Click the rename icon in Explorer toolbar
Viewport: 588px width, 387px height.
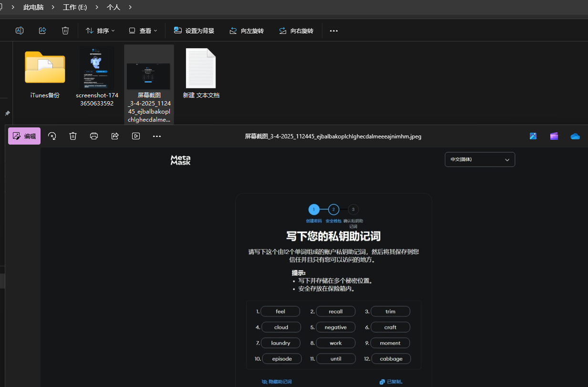point(20,31)
